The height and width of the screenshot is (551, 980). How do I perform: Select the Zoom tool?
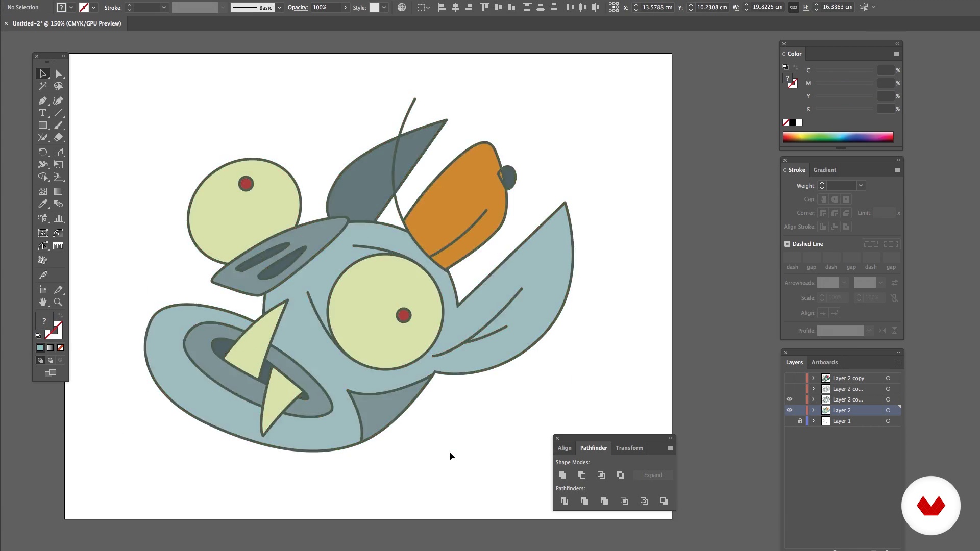pos(58,302)
